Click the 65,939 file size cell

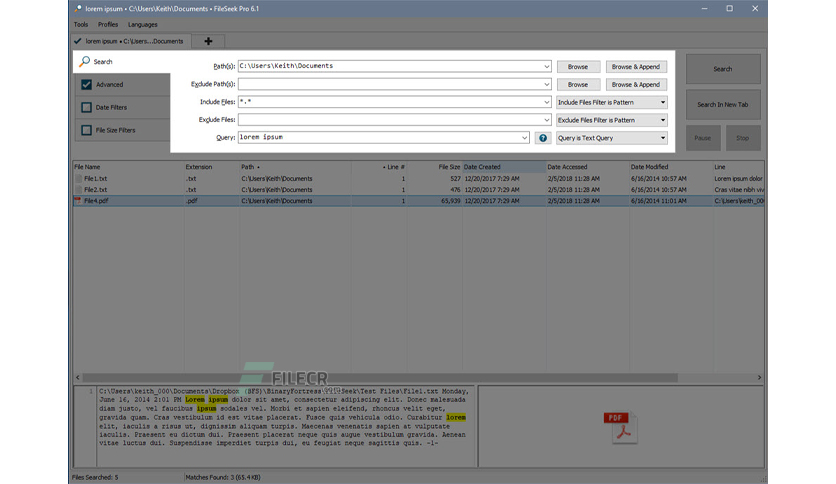pyautogui.click(x=450, y=201)
